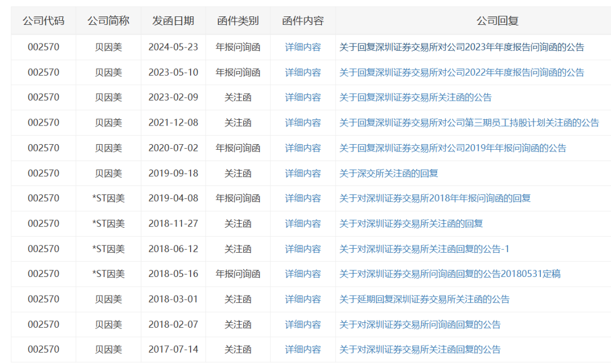Click the 函件内容 column header
This screenshot has height=364, width=611.
[x=303, y=21]
